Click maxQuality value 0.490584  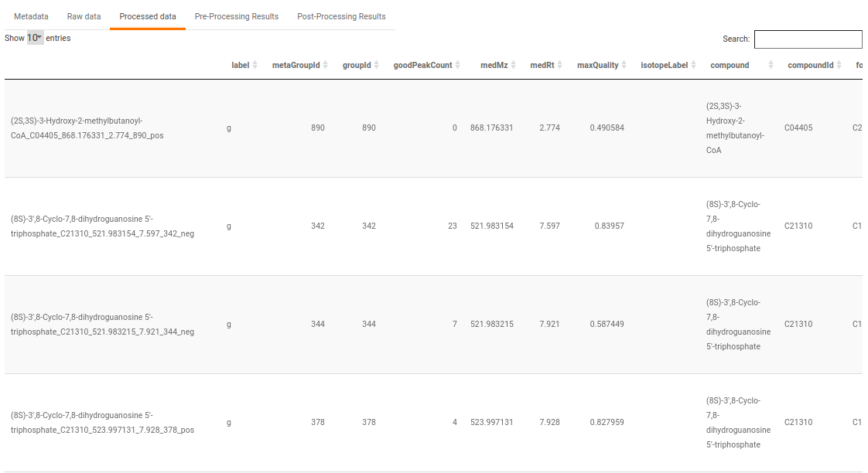tap(607, 128)
